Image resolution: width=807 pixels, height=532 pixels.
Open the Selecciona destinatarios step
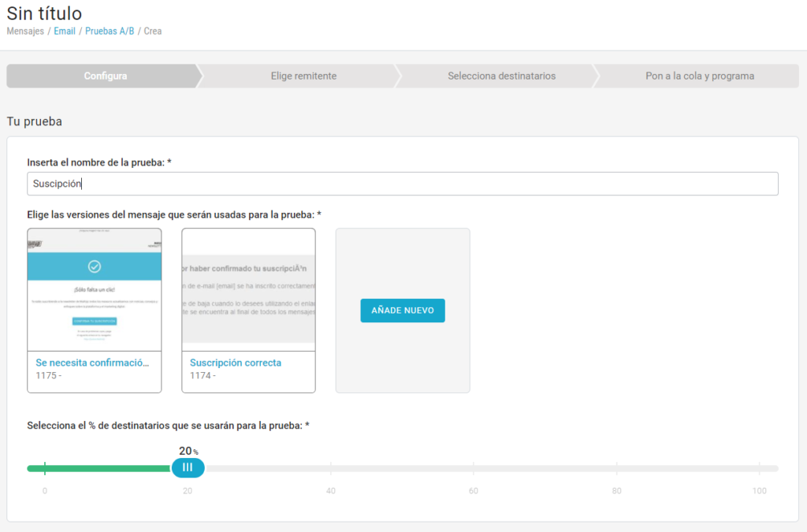[501, 76]
